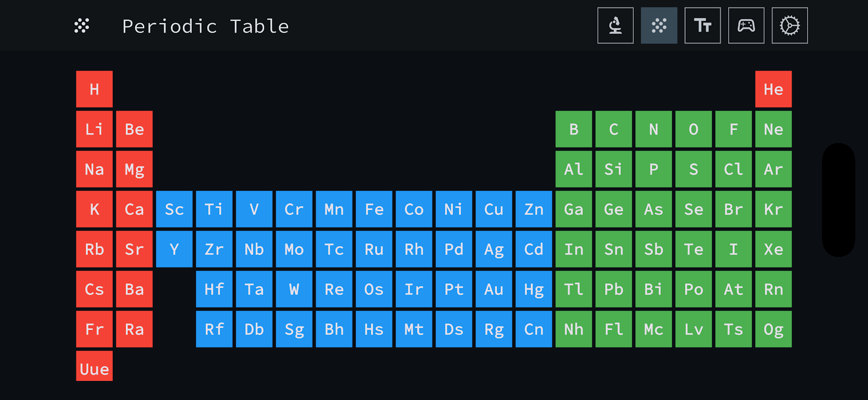Open the text size (Tt) option
Image resolution: width=868 pixels, height=400 pixels.
point(702,25)
